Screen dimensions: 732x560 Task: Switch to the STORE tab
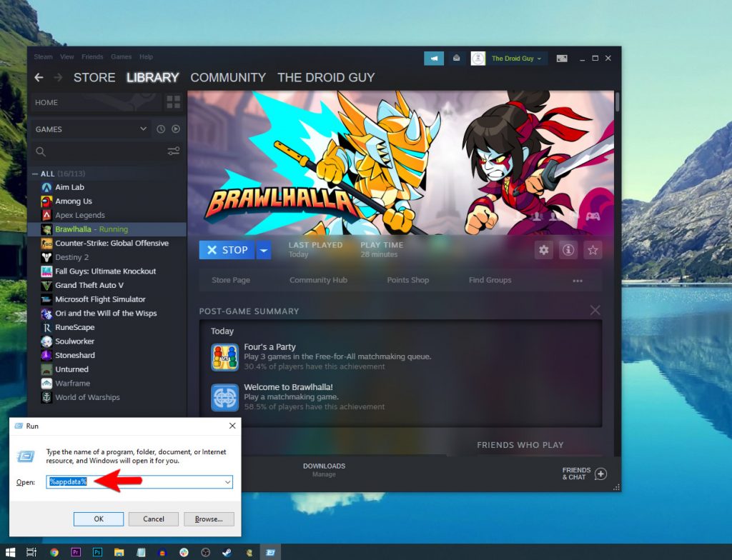(x=94, y=77)
